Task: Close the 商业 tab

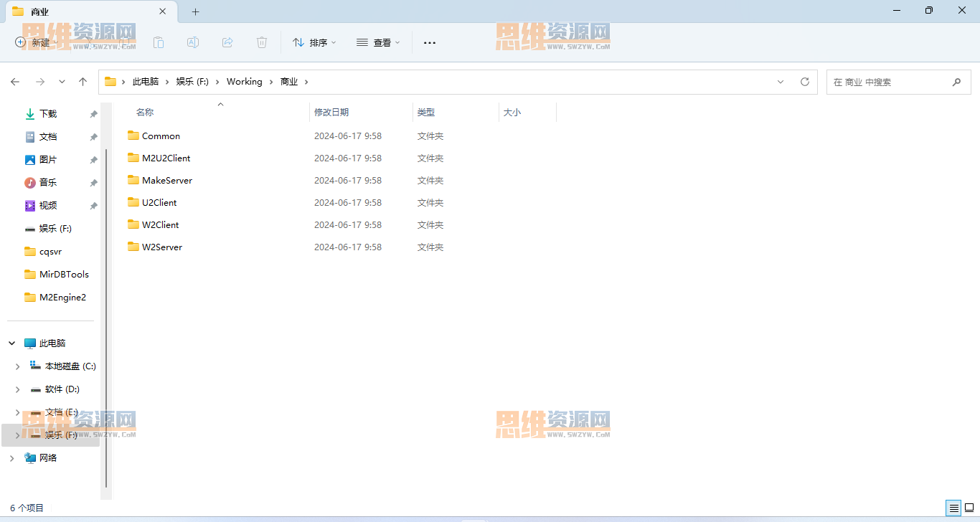Action: (x=163, y=11)
